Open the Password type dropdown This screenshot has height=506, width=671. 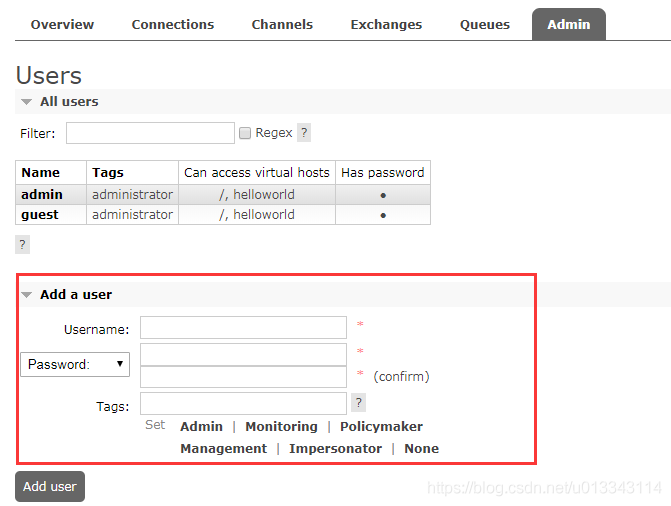pos(75,364)
